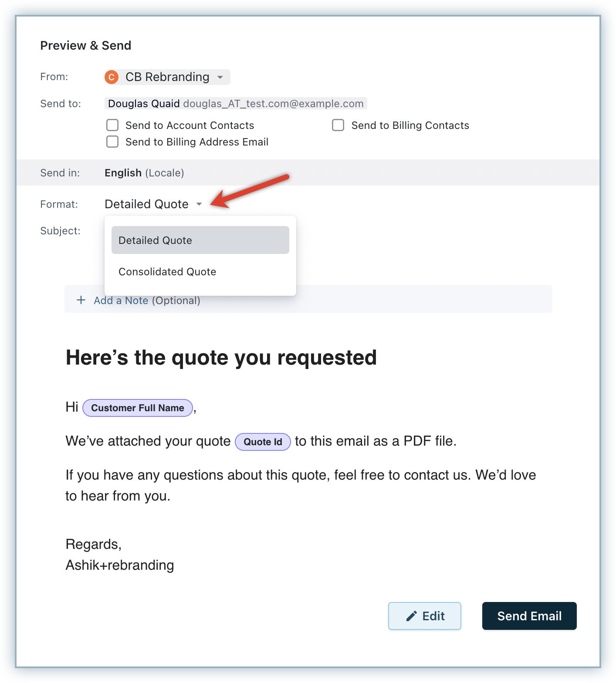Screen dimensions: 616x683
Task: Collapse the Format dropdown caret
Action: [199, 204]
